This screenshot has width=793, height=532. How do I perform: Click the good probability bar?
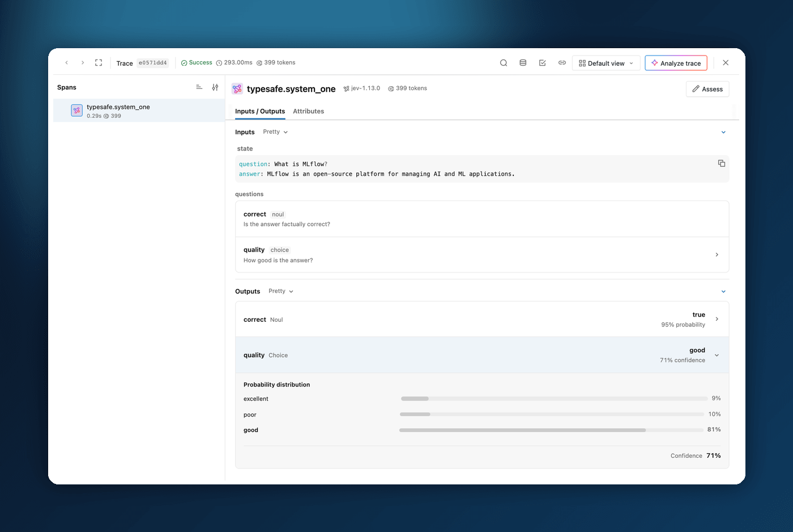pos(552,430)
